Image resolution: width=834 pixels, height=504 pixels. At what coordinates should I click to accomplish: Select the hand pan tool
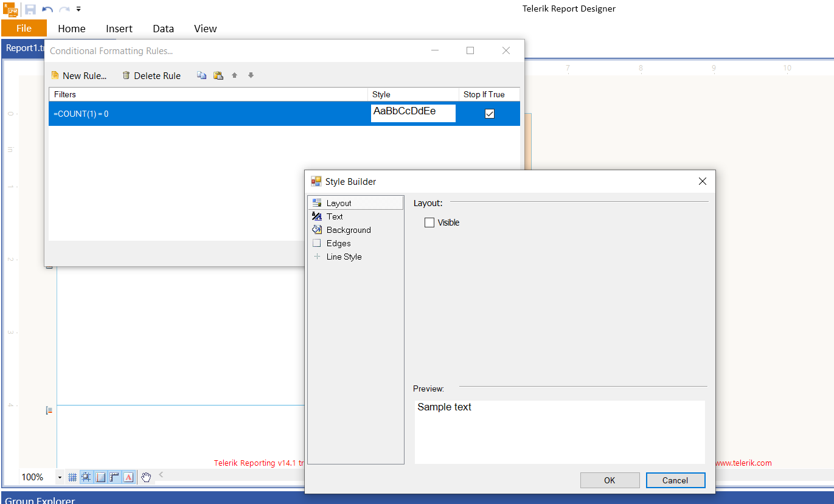pos(146,477)
